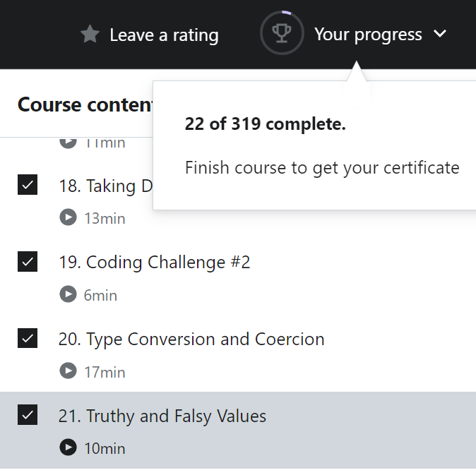476x475 pixels.
Task: Click the play icon next to 10min
Action: pyautogui.click(x=68, y=447)
